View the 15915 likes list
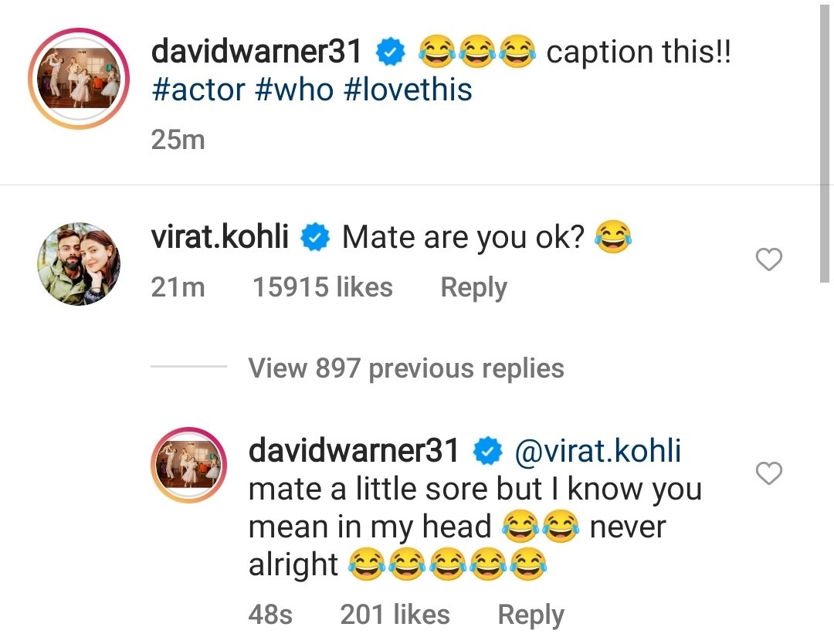 point(323,288)
